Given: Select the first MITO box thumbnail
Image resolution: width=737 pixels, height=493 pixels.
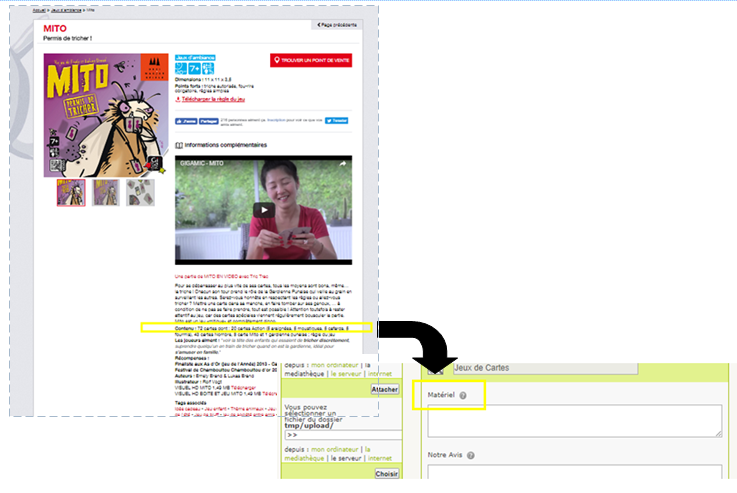Looking at the screenshot, I should 71,192.
